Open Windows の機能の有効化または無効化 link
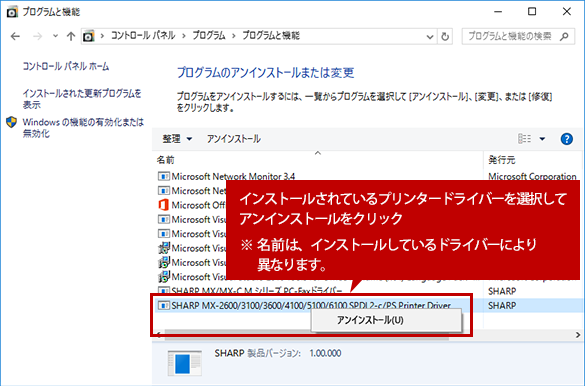 pos(83,128)
